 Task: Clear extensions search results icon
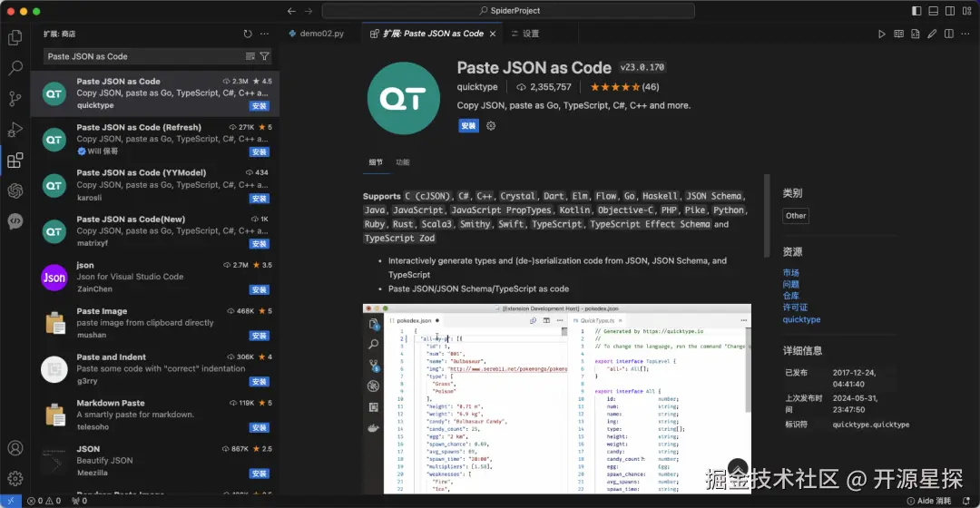click(250, 56)
